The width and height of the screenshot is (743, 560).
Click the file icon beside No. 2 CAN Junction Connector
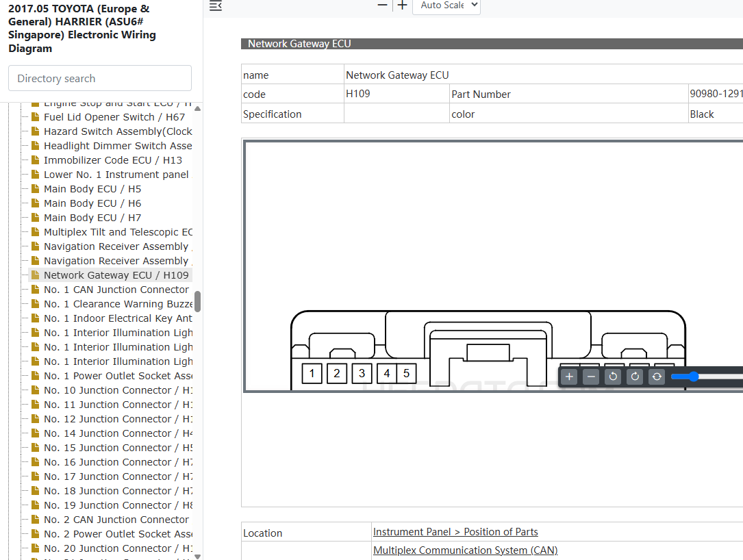click(35, 519)
